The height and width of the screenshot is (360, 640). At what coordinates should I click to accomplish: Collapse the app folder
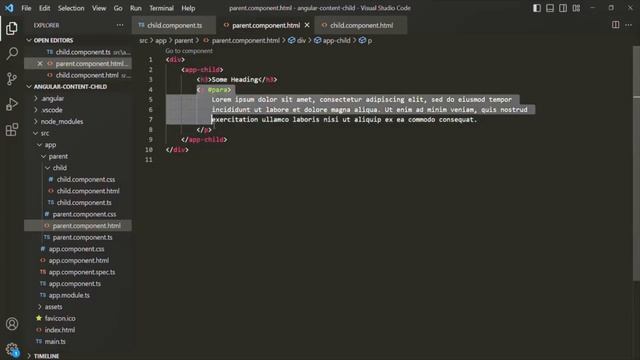click(x=50, y=144)
